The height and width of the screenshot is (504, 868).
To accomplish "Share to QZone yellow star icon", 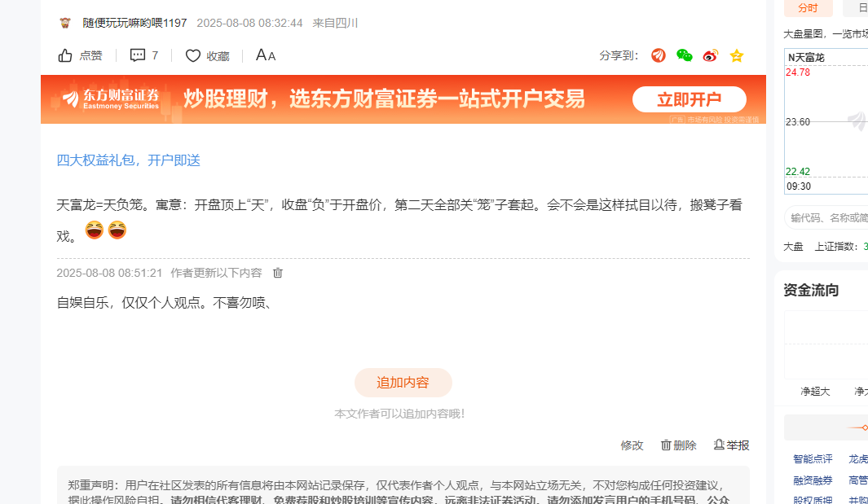I will (x=736, y=55).
